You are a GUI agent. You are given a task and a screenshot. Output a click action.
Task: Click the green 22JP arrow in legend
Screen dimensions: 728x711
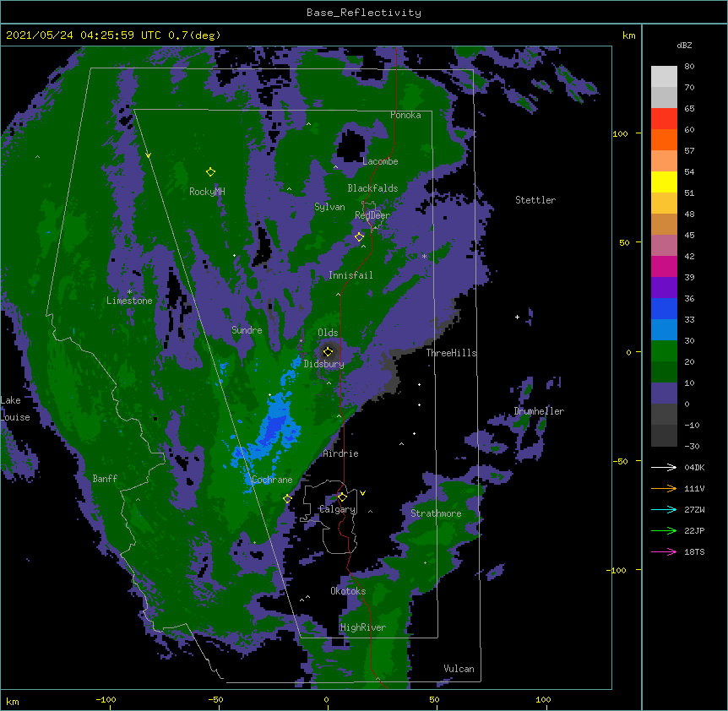click(x=664, y=530)
